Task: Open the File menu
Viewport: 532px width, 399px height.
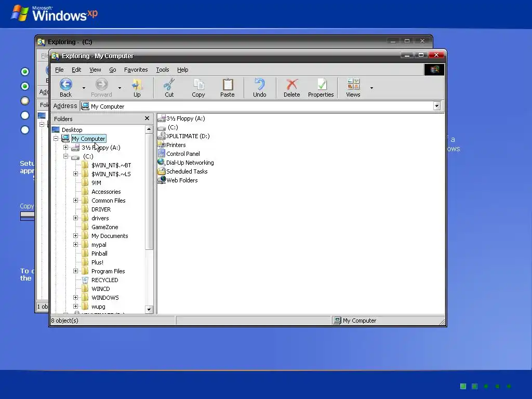Action: 59,70
